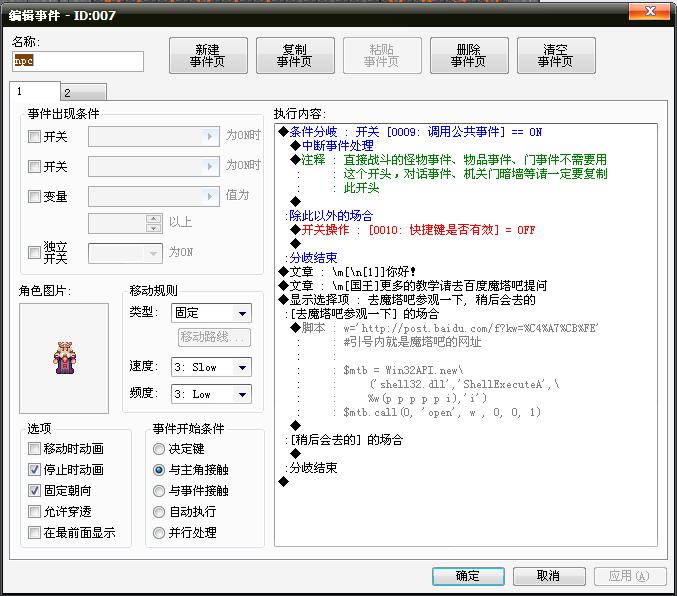
Task: Select the 文章 \m[\n[1]]你好 line
Action: click(x=347, y=272)
